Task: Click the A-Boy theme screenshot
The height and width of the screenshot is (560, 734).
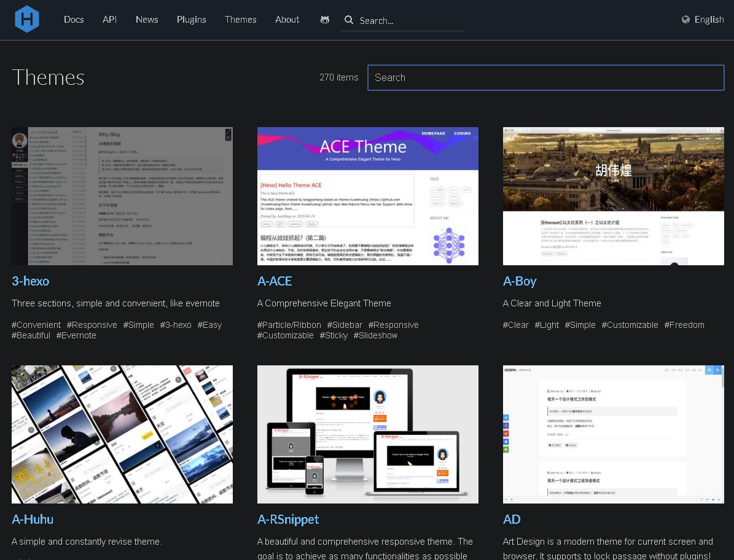Action: 613,196
